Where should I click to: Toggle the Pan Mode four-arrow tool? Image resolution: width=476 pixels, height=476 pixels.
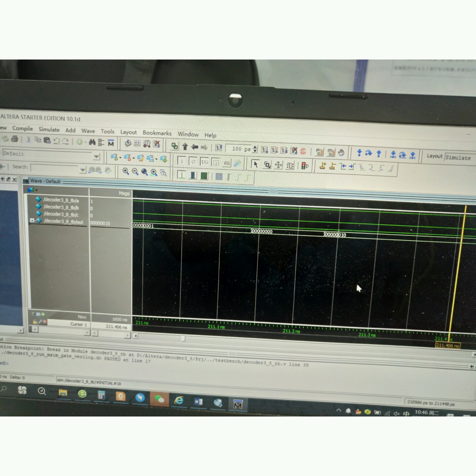[x=278, y=165]
